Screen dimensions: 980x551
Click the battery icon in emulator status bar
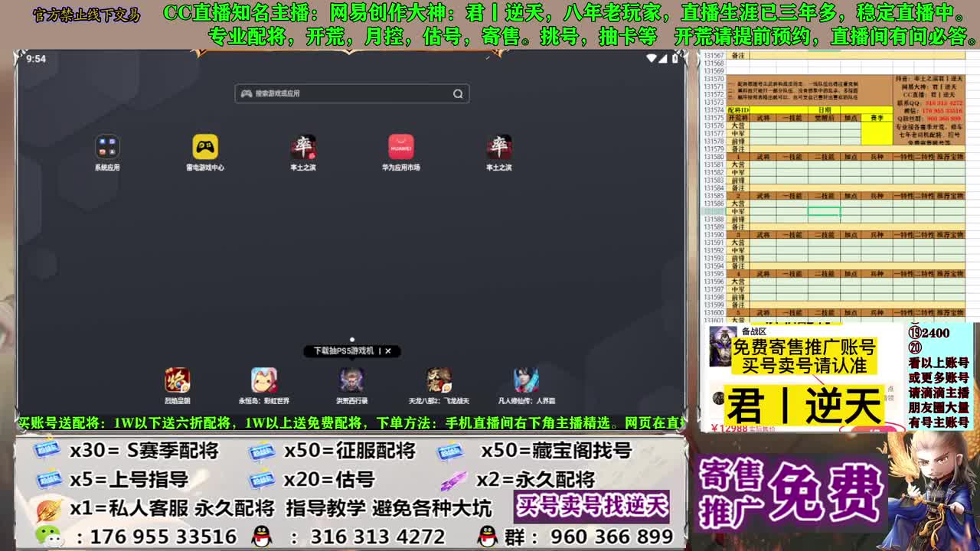(675, 58)
